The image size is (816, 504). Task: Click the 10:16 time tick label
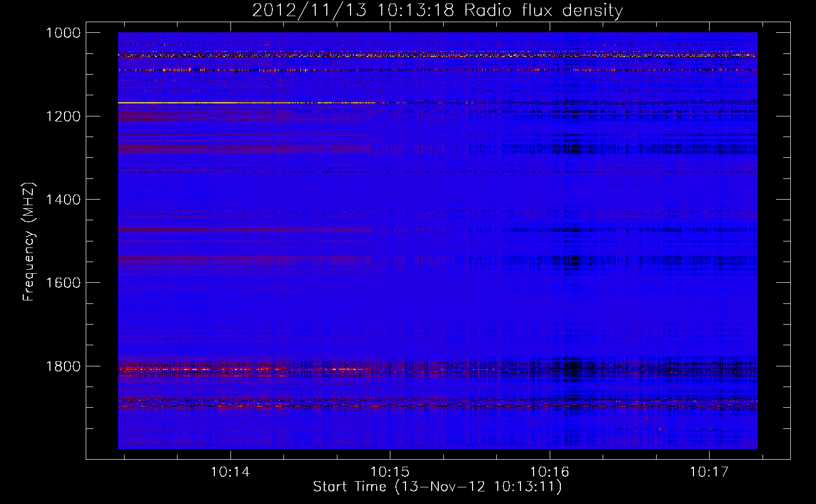pos(549,472)
